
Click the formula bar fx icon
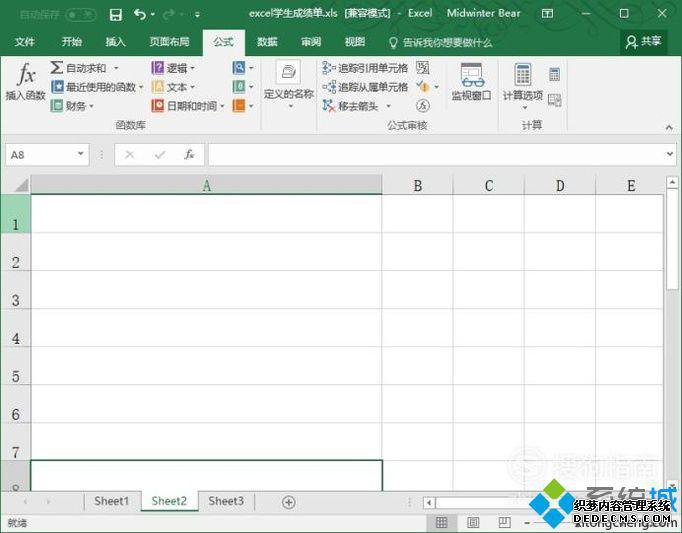coord(189,154)
